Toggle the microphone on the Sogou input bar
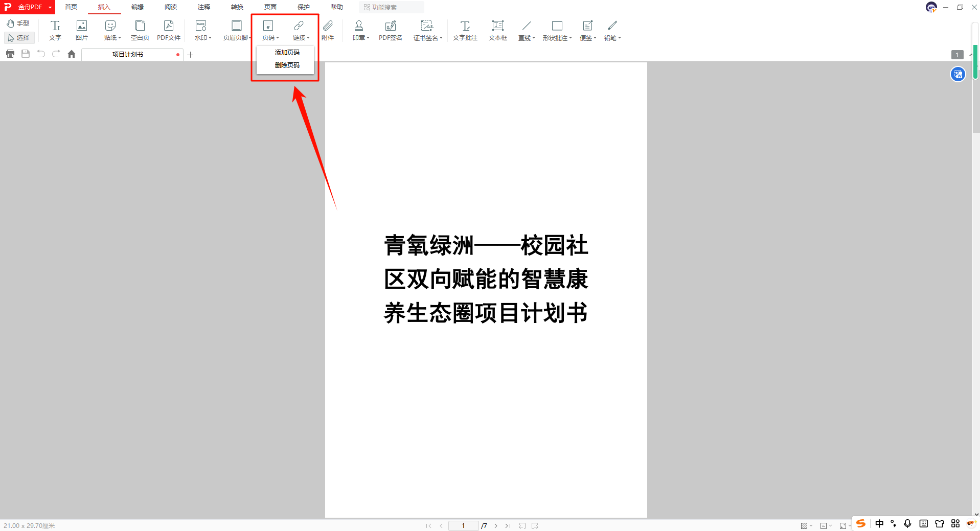This screenshot has height=531, width=980. click(x=907, y=523)
